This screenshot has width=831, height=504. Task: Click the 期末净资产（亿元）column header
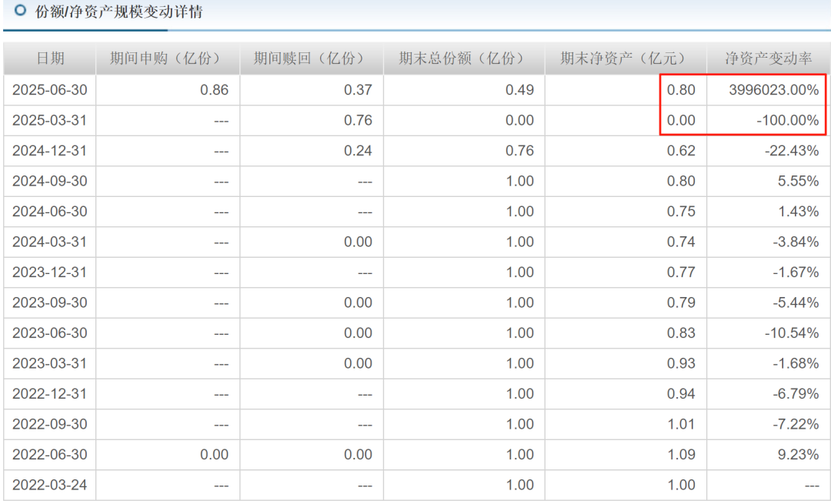(626, 58)
